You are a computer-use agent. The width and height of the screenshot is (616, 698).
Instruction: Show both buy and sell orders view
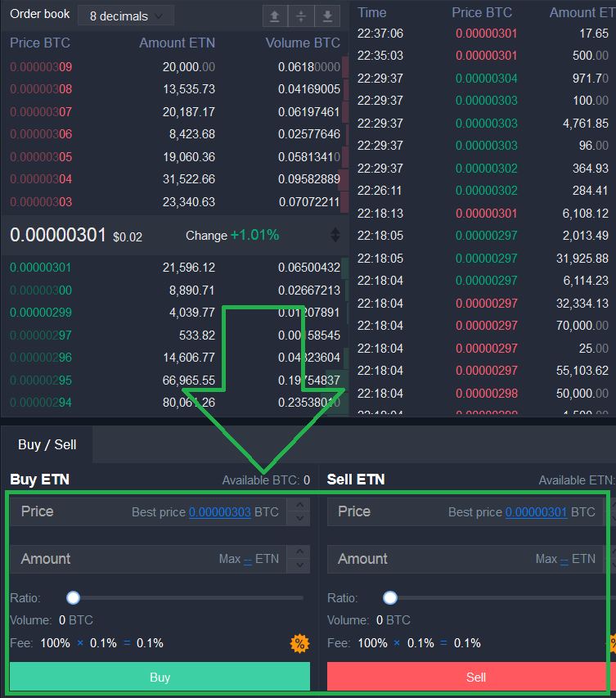tap(301, 16)
